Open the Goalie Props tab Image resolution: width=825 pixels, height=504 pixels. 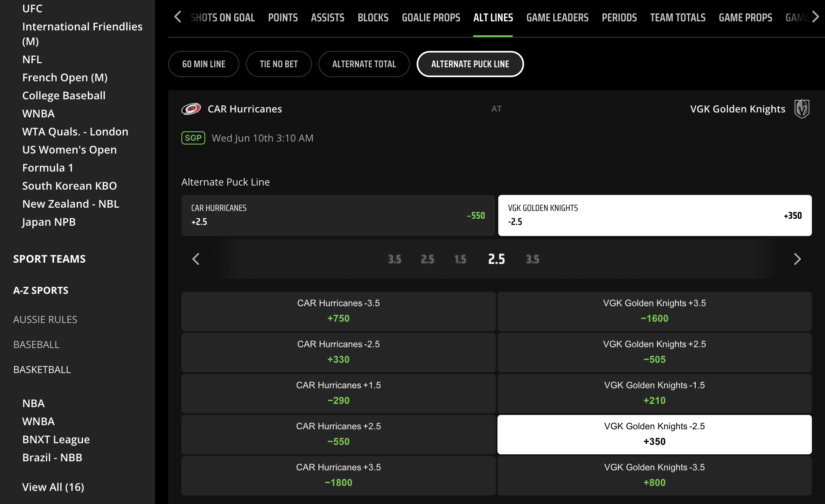(x=431, y=18)
